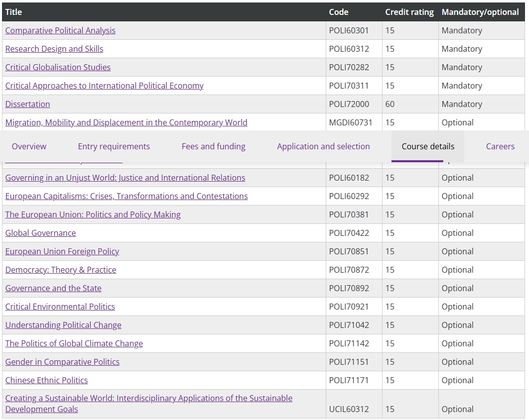This screenshot has height=420, width=529.
Task: Open Critical Approaches to International Political Economy
Action: click(104, 86)
